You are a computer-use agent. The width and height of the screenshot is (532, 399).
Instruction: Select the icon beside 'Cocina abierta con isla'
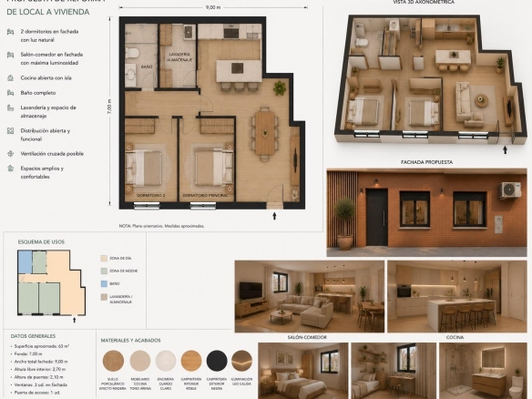point(11,78)
